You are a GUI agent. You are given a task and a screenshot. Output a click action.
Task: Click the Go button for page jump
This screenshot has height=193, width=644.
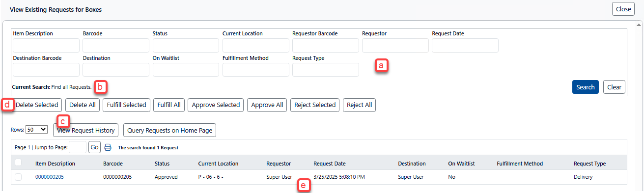[x=94, y=147]
